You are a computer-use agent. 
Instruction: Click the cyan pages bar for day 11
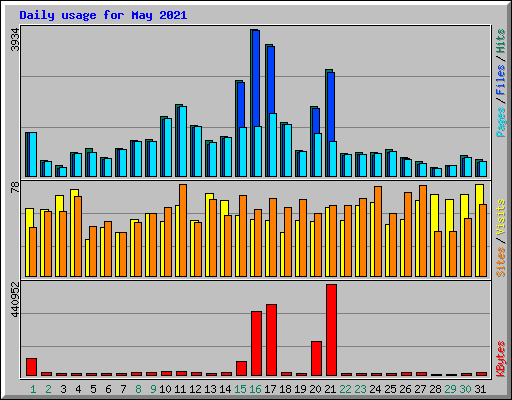pos(183,141)
